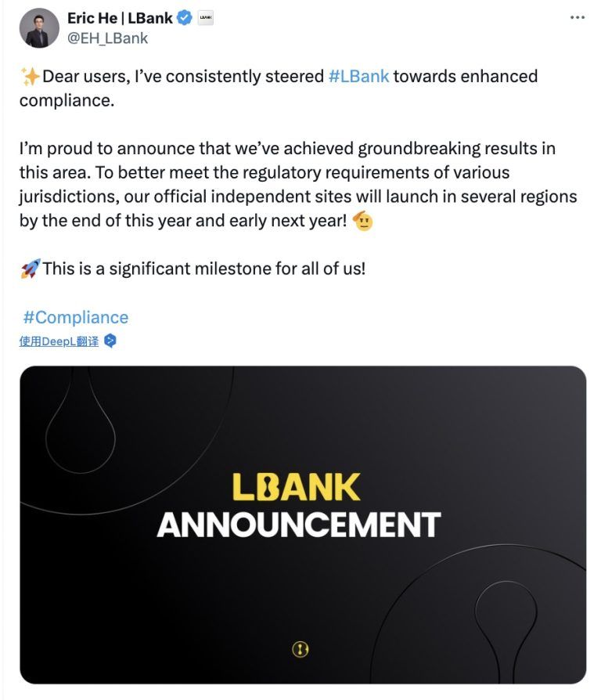Viewport: 601px width, 700px height.
Task: Click the rocket emoji in the tweet
Action: (30, 269)
